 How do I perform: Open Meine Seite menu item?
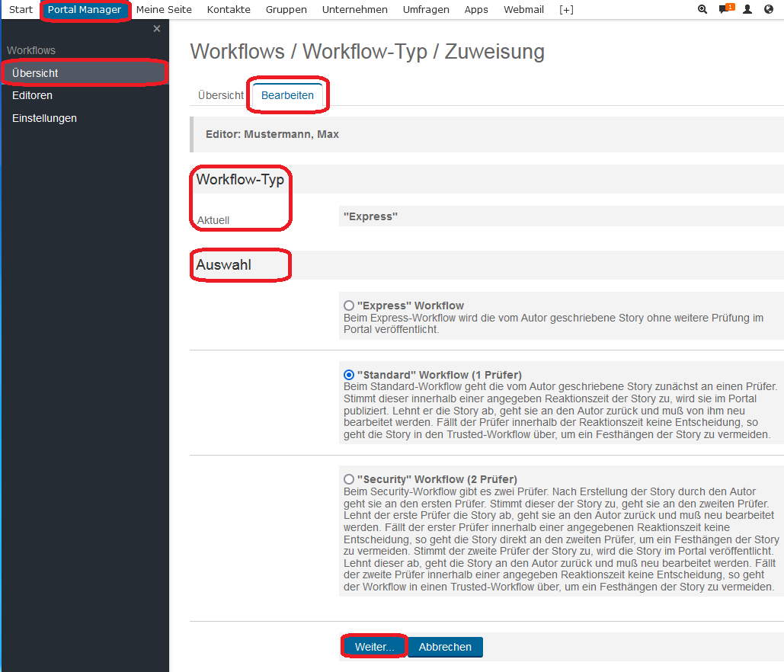(164, 9)
